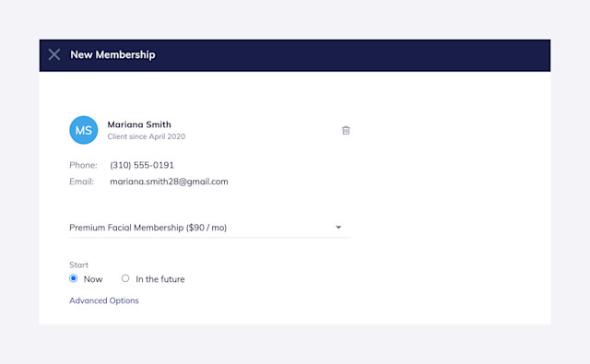Screen dimensions: 590x364
Task: Click Premium Facial Membership selection field
Action: tap(210, 228)
